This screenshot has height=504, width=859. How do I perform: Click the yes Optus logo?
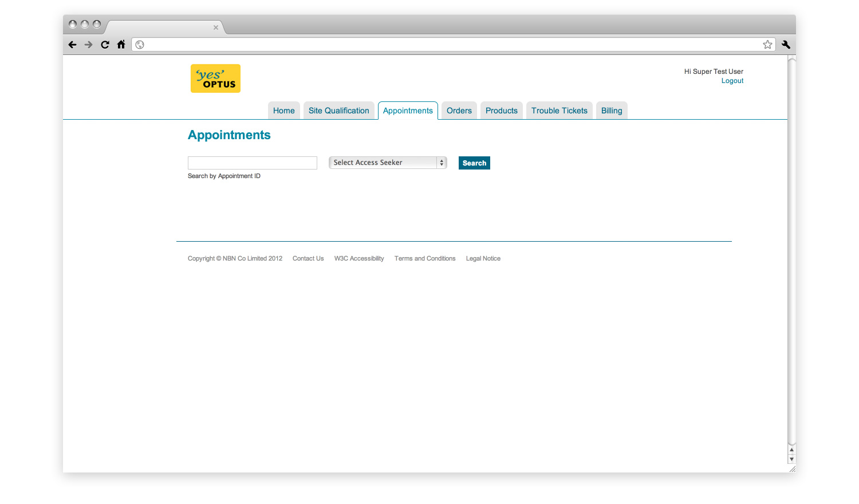(215, 78)
